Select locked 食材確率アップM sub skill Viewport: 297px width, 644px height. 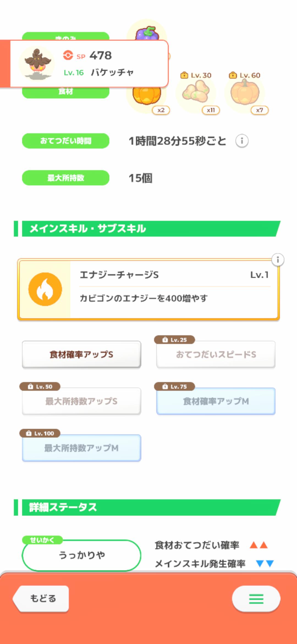click(216, 401)
